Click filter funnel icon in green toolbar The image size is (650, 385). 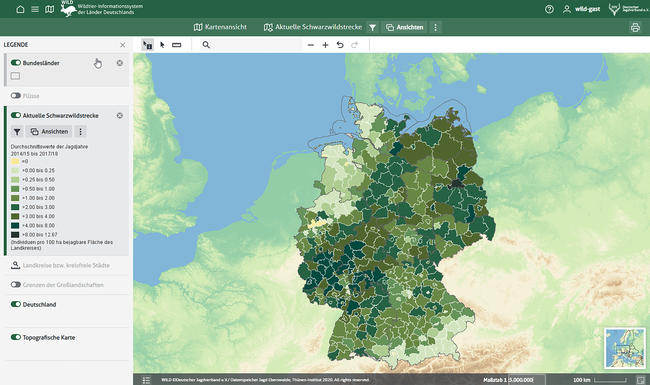click(372, 27)
